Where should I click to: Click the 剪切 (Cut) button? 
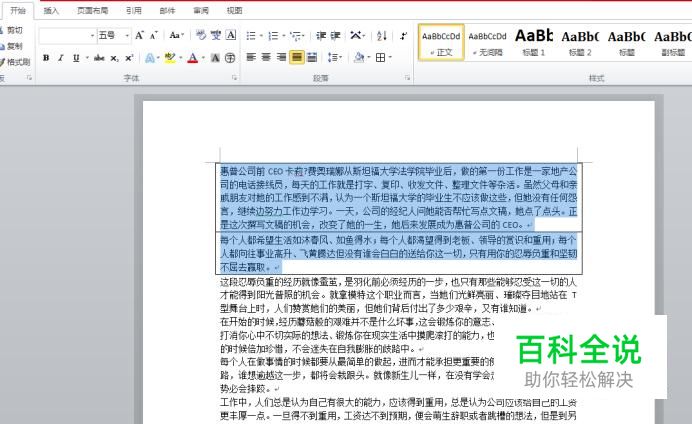click(x=11, y=30)
